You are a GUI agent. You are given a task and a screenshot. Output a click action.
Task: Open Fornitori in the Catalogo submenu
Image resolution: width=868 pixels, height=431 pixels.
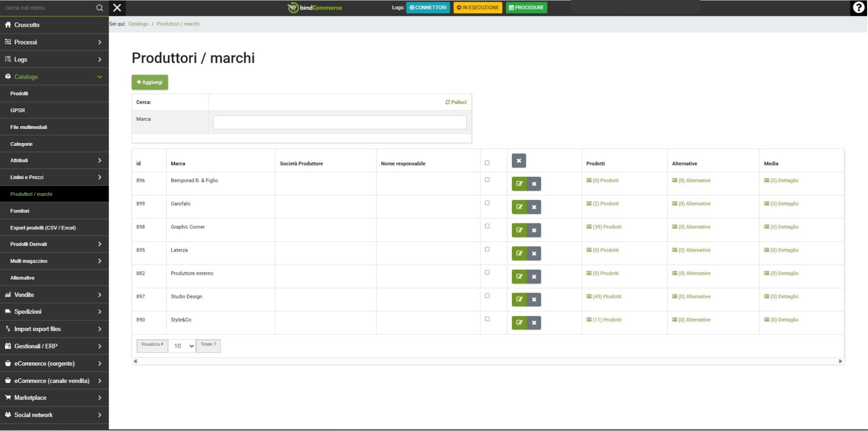pyautogui.click(x=20, y=211)
